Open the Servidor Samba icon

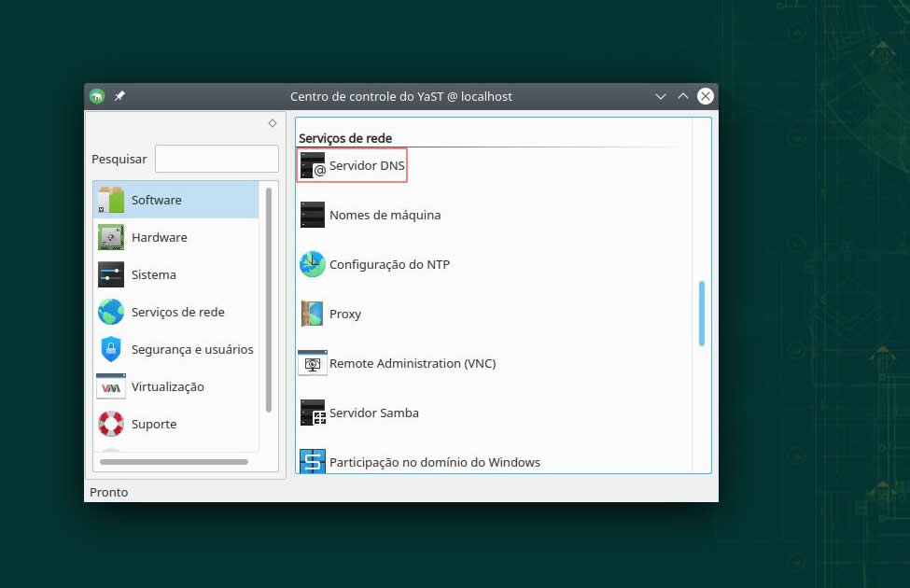click(x=313, y=413)
